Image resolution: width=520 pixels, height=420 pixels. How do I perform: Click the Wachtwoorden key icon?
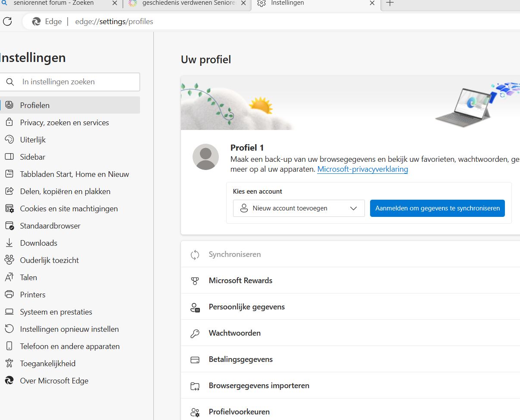pos(195,334)
